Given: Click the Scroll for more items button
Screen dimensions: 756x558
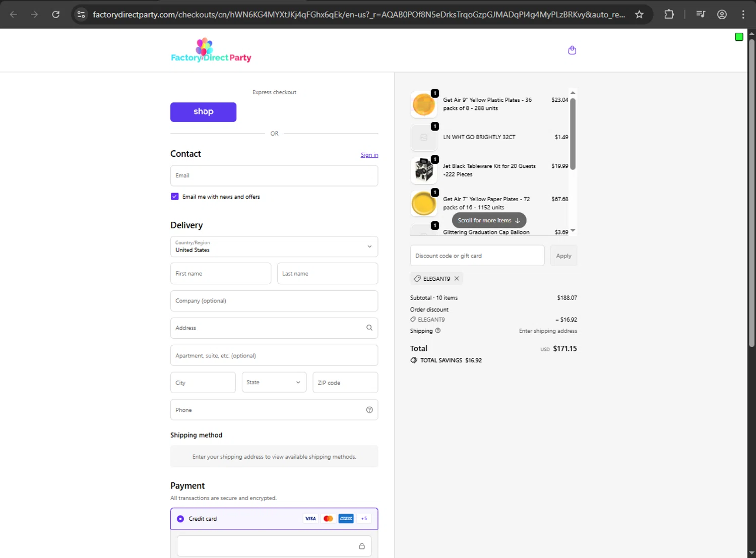Looking at the screenshot, I should (x=489, y=220).
